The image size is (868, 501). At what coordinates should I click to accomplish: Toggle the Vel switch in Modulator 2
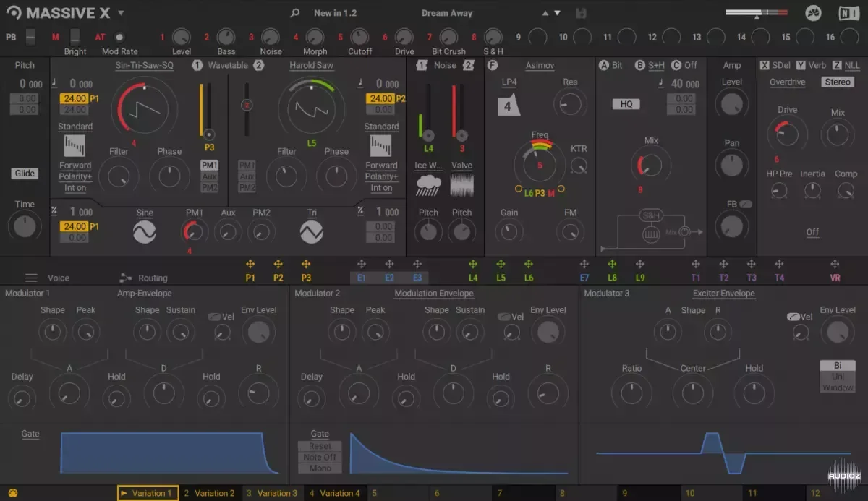(503, 317)
